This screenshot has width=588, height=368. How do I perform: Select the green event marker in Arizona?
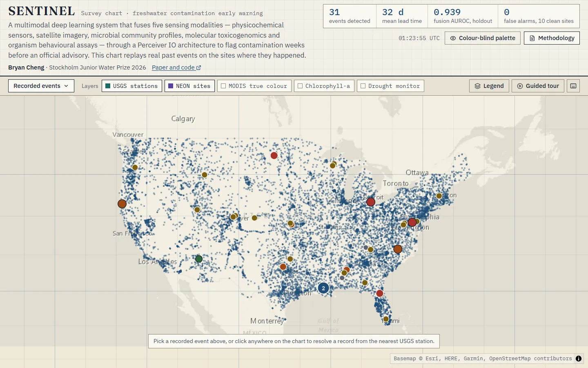tap(199, 259)
